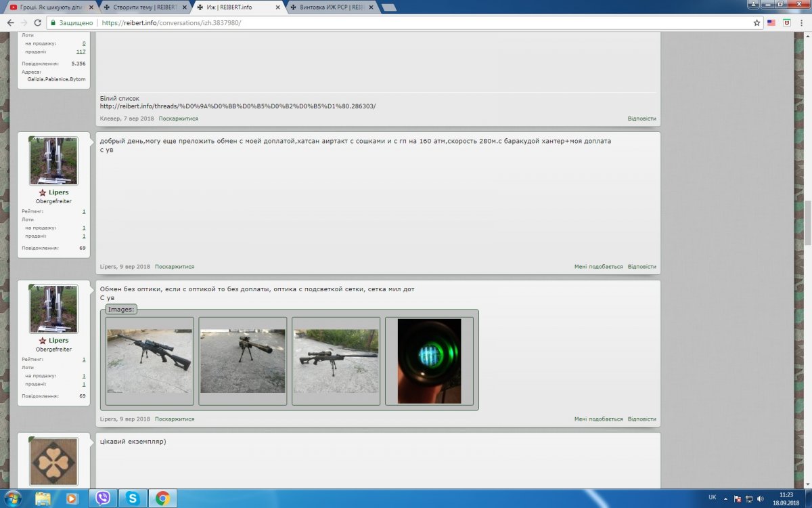812x508 pixels.
Task: Open the Windows Start menu
Action: click(12, 498)
